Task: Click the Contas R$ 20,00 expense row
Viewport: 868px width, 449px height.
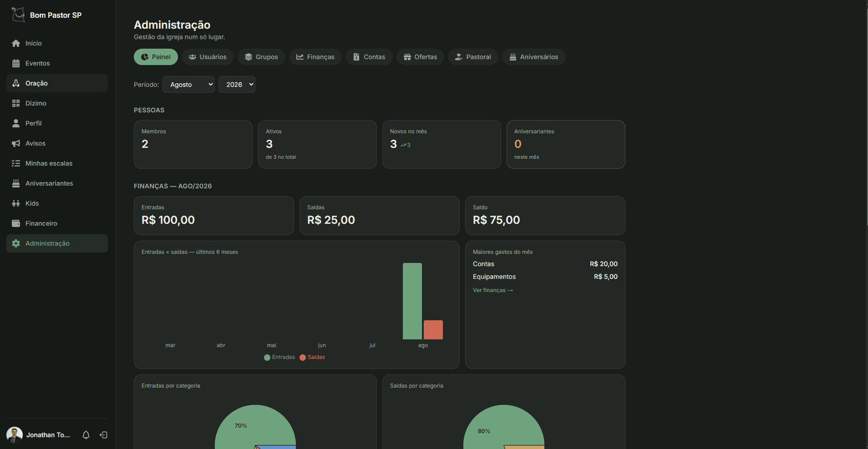Action: 545,264
